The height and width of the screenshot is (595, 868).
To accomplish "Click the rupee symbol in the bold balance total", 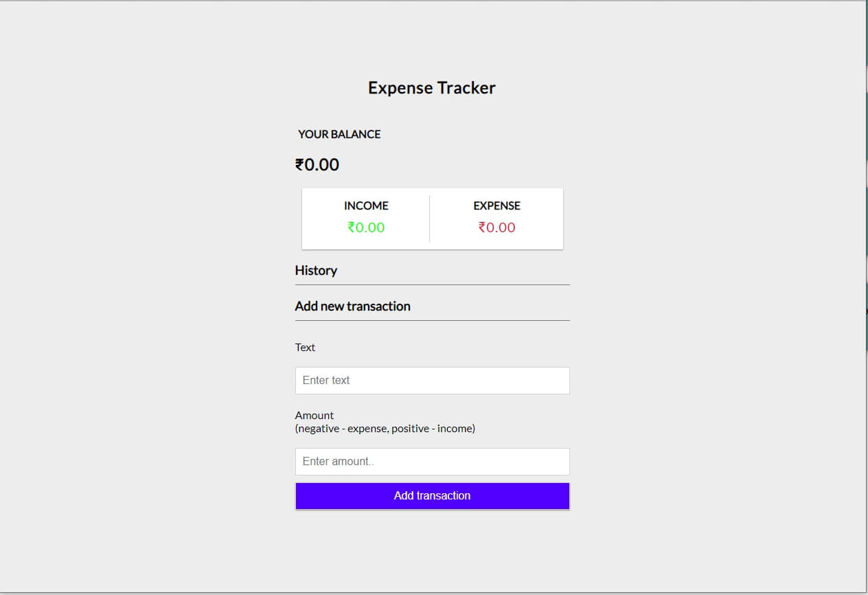I will tap(300, 165).
